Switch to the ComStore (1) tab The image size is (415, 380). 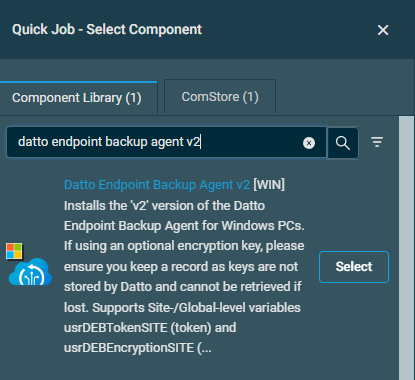(x=220, y=97)
